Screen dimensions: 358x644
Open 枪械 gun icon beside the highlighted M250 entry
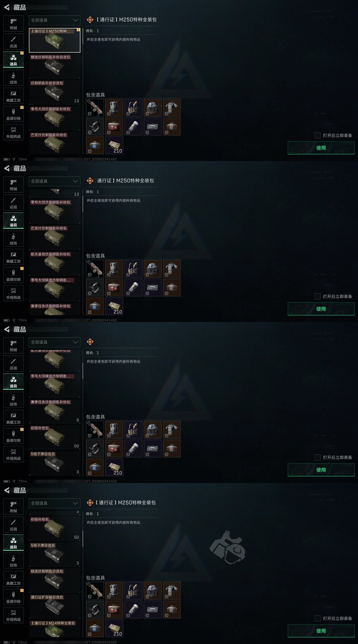(x=13, y=23)
